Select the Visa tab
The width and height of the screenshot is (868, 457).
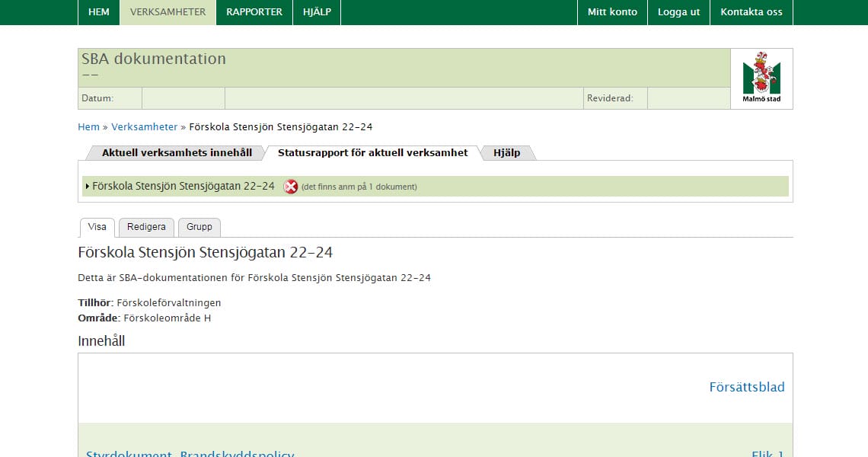pyautogui.click(x=97, y=227)
